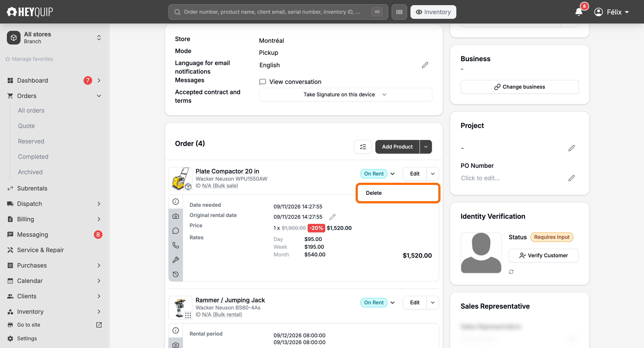Open the View conversation link
The height and width of the screenshot is (348, 644).
coord(290,82)
